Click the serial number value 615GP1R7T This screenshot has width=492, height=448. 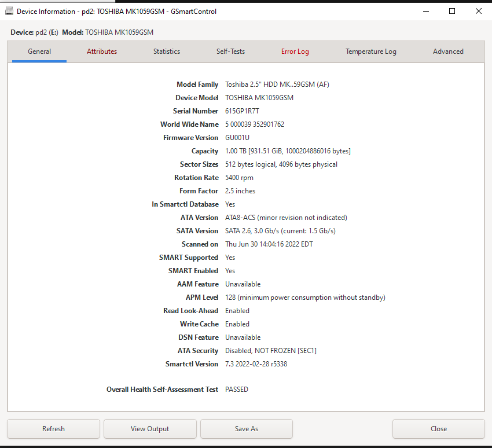tap(242, 111)
